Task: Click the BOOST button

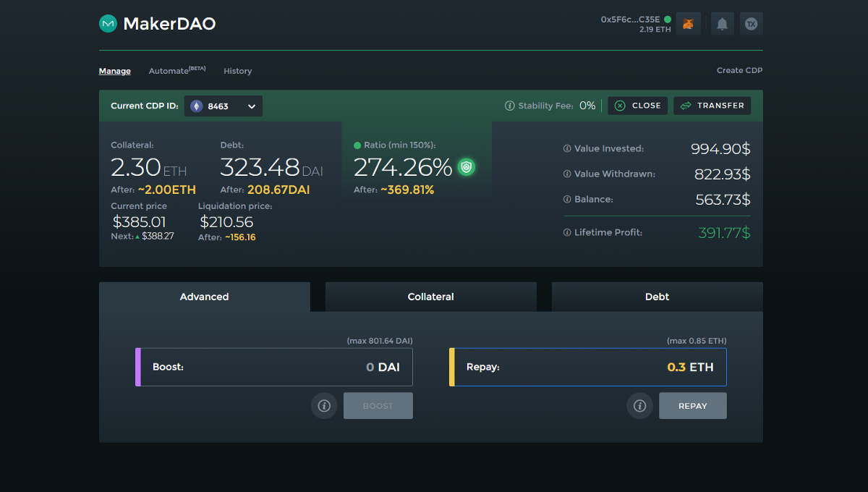Action: pyautogui.click(x=378, y=406)
